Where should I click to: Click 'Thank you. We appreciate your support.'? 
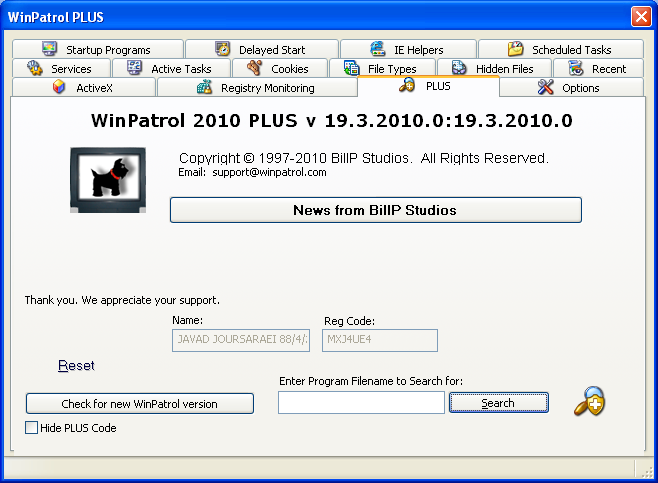(x=122, y=300)
